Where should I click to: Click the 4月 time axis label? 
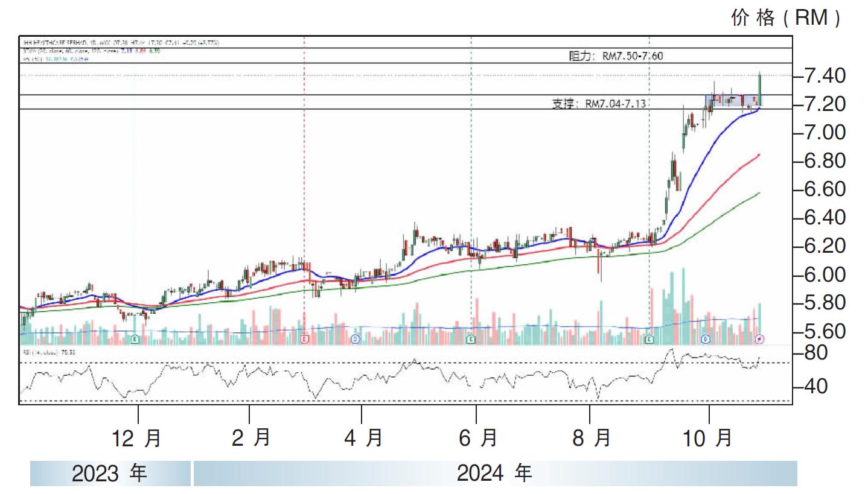click(363, 437)
